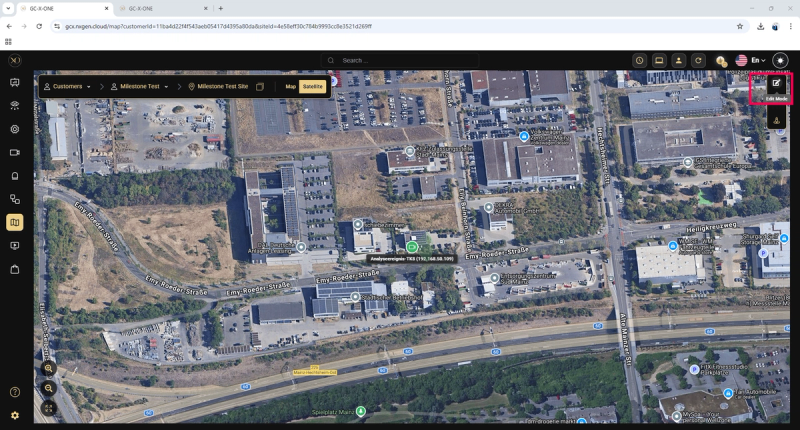Click the Entsorgungszentrum map marker

pyautogui.click(x=494, y=278)
